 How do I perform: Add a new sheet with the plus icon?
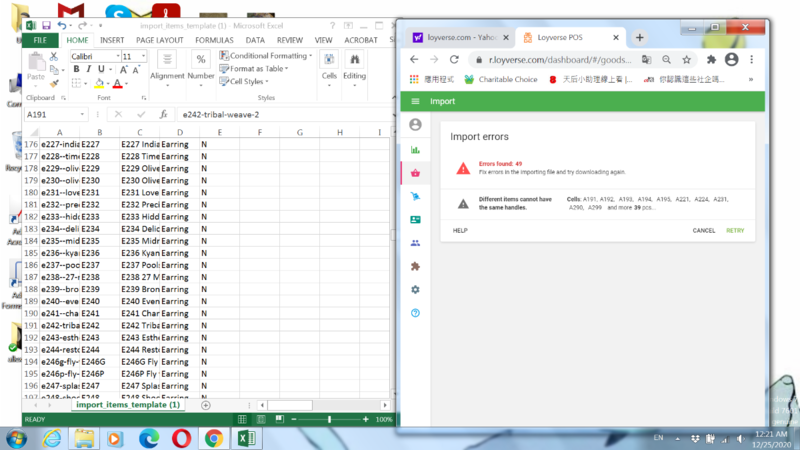[x=206, y=405]
